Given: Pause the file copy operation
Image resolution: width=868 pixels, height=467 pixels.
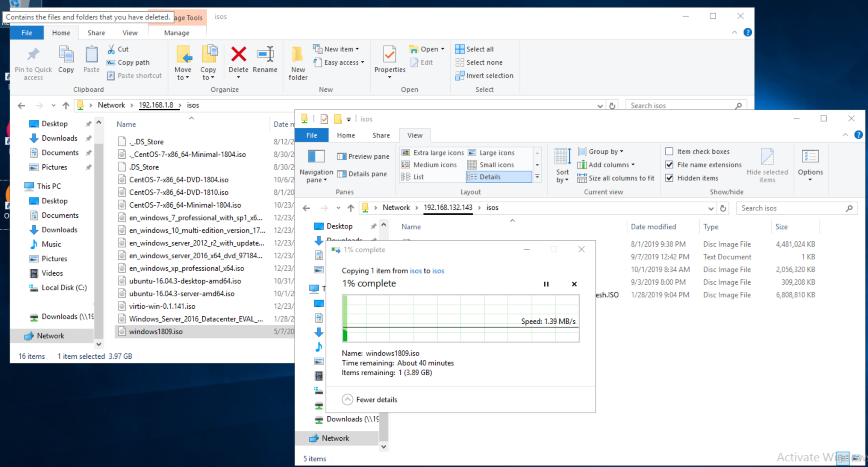Looking at the screenshot, I should click(546, 284).
